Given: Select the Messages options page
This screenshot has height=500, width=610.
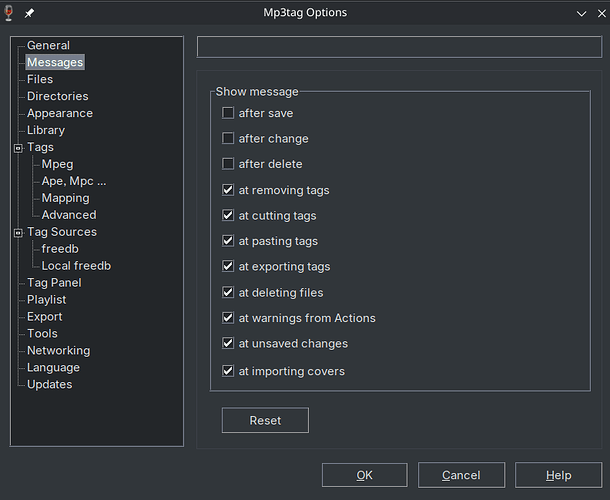Looking at the screenshot, I should click(x=55, y=62).
